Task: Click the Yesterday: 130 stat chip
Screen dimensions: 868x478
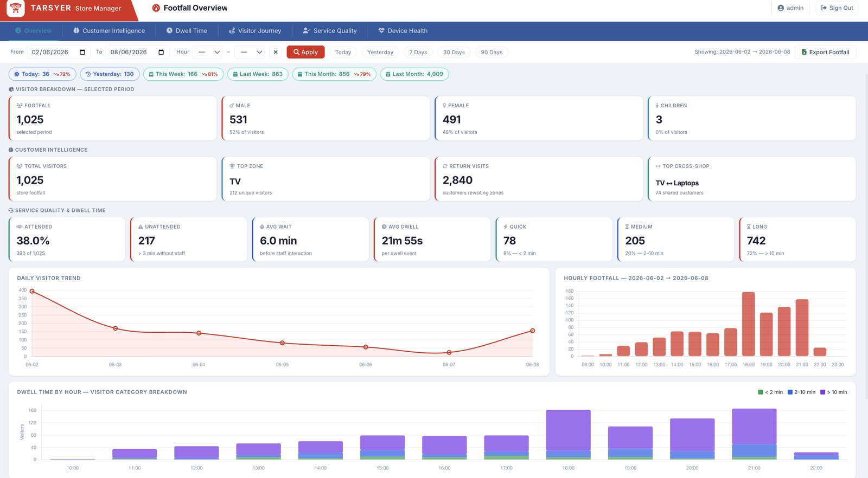Action: tap(110, 74)
